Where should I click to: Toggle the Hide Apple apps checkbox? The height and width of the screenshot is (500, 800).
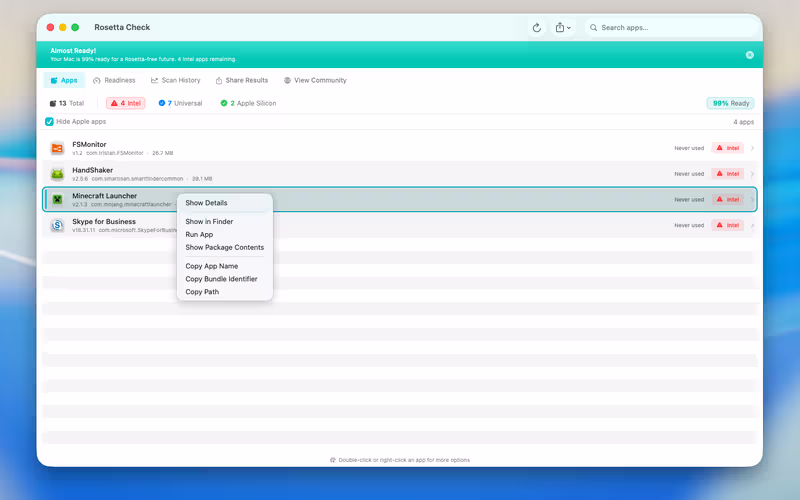[x=49, y=121]
